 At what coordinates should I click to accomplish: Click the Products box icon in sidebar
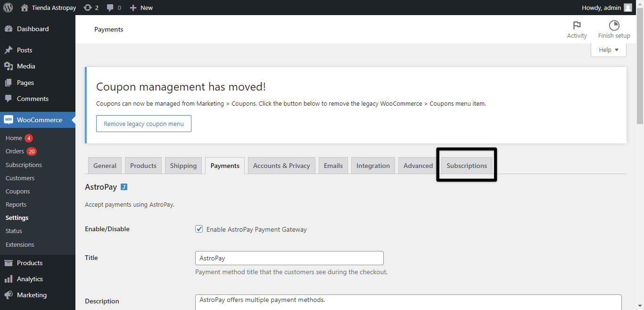tap(8, 263)
